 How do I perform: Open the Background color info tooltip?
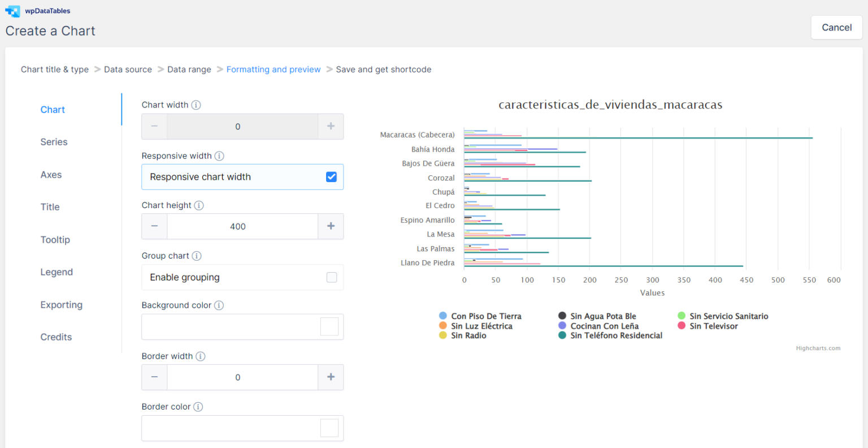point(219,305)
